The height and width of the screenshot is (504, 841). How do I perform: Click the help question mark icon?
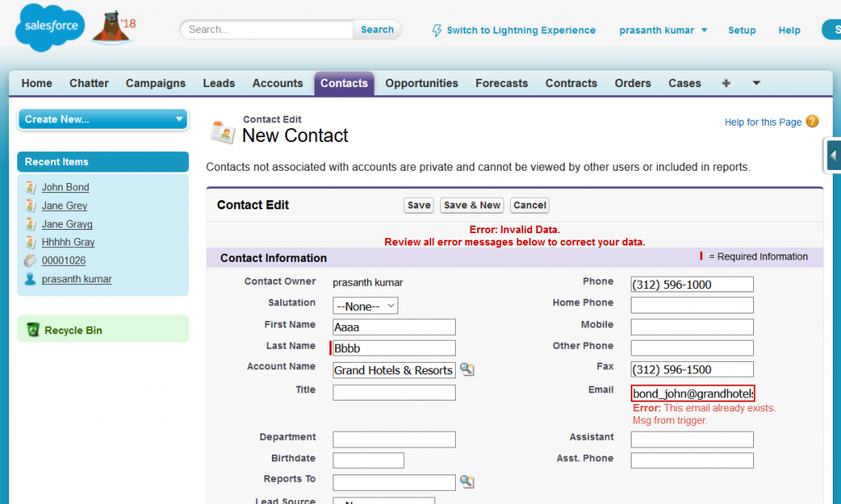tap(812, 121)
